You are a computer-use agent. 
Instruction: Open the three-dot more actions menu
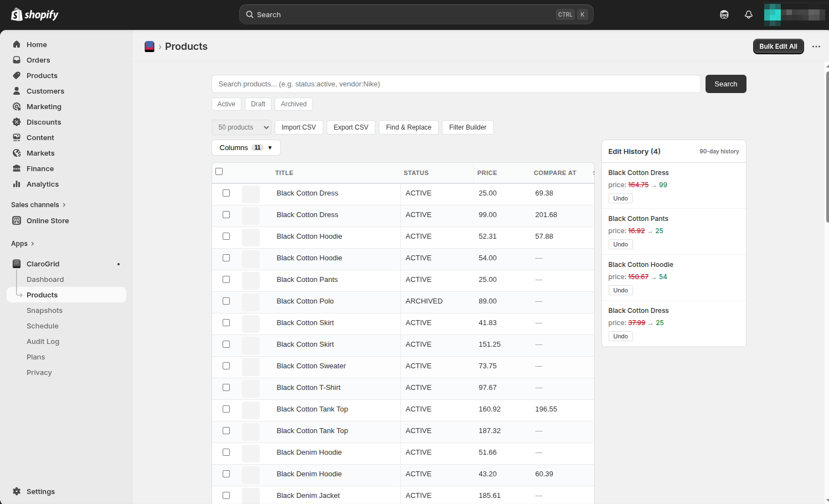click(816, 47)
